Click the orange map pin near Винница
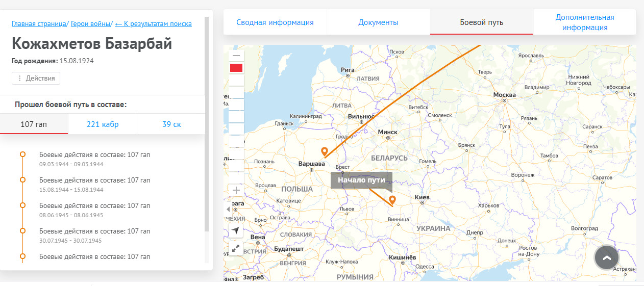644x286 pixels. tap(392, 200)
